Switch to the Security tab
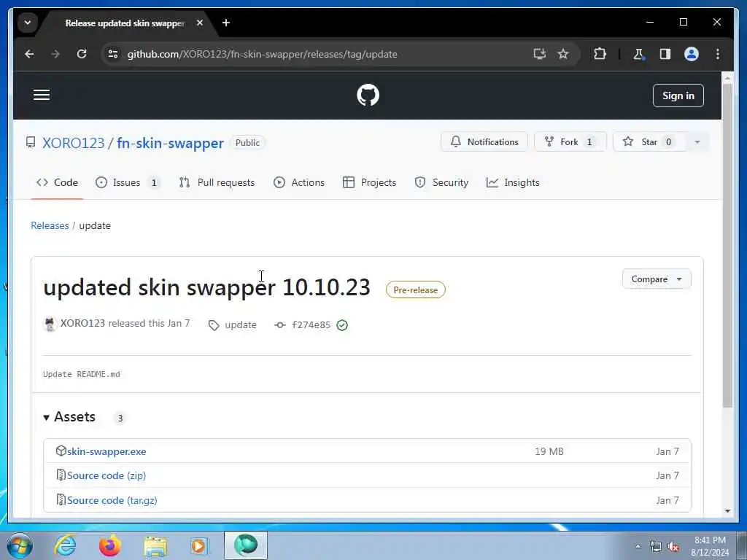 click(441, 182)
